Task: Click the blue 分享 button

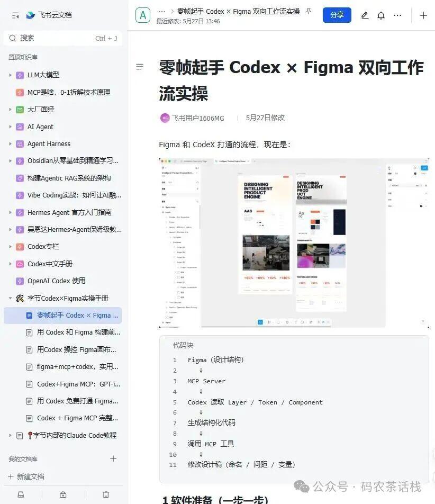Action: (x=337, y=15)
